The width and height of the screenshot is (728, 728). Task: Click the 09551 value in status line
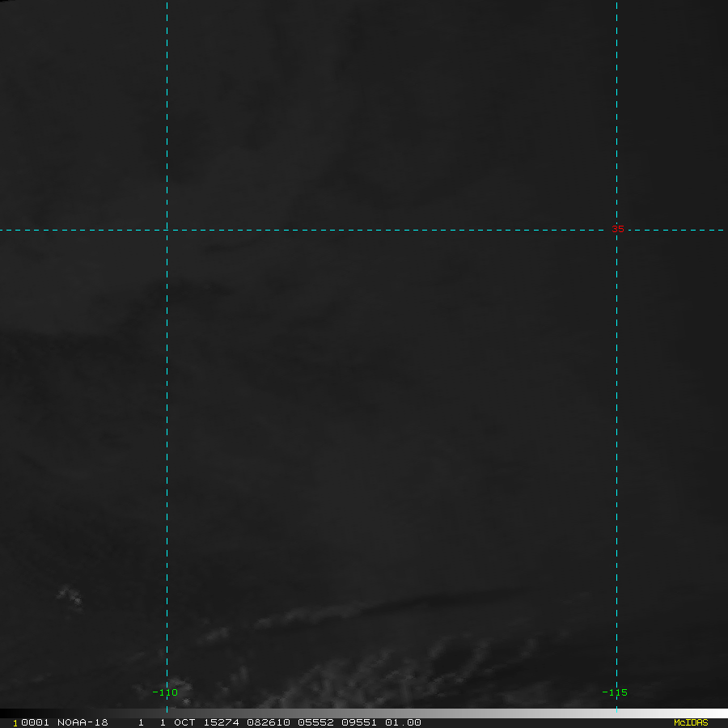coord(359,722)
